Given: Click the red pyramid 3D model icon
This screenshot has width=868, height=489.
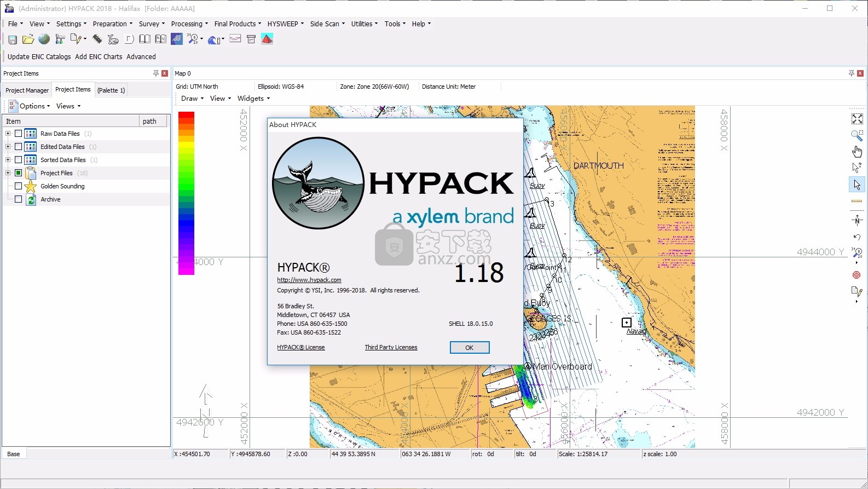Looking at the screenshot, I should [x=267, y=39].
